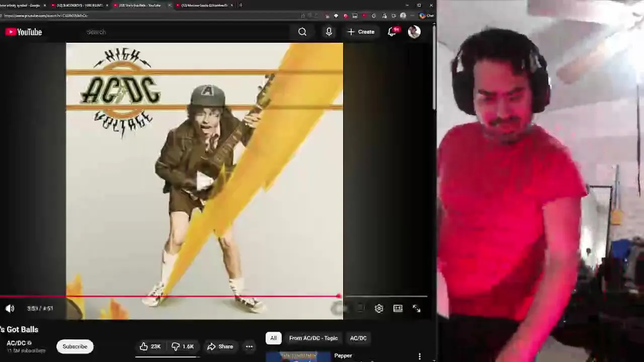644x362 pixels.
Task: Switch to the SUICIDEBOYS browser tab
Action: 79,5
